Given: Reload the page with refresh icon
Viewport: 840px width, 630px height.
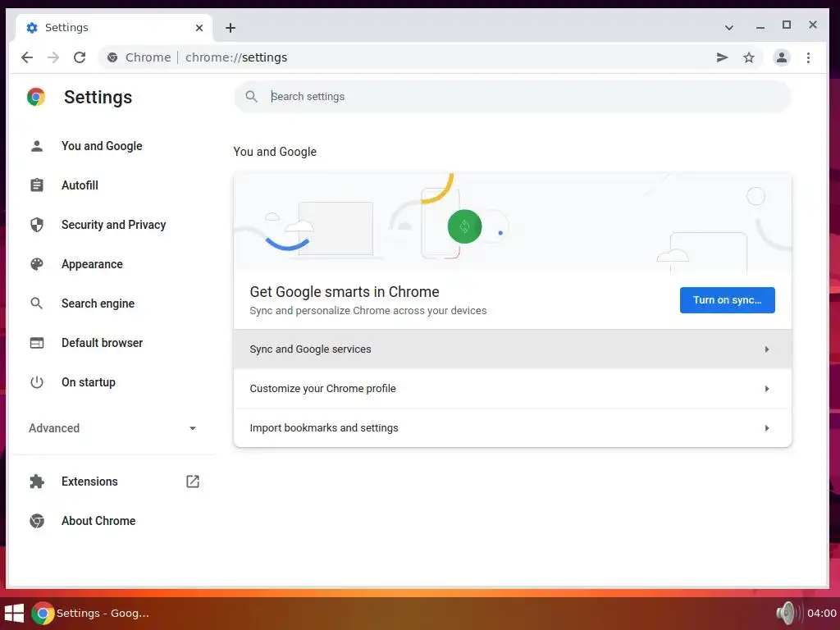Looking at the screenshot, I should pyautogui.click(x=80, y=57).
